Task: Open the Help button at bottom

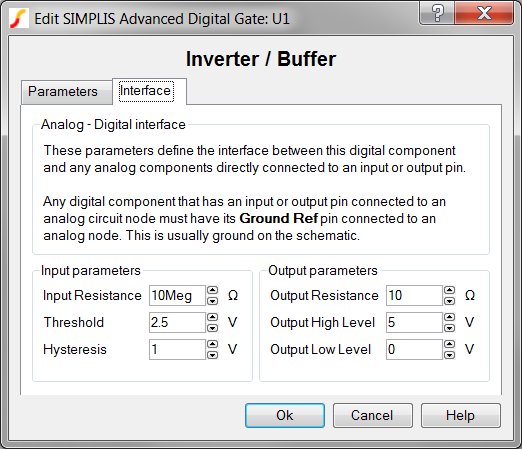Action: coord(461,415)
